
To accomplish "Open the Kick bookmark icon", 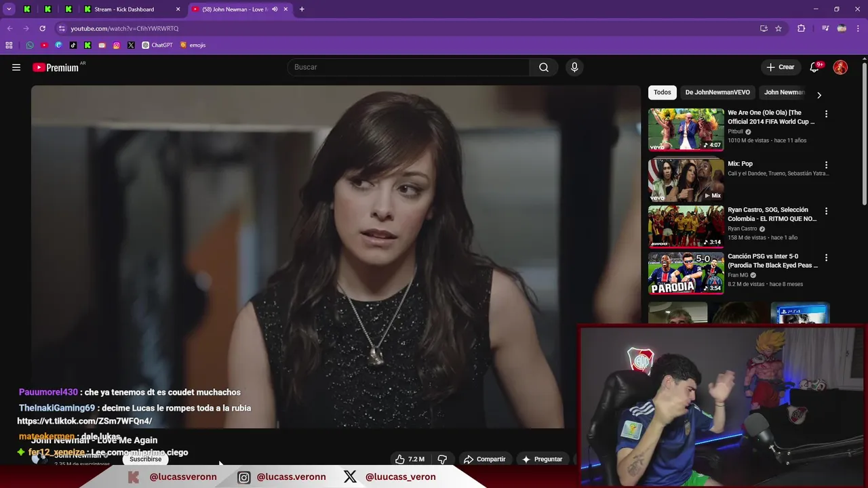I will pos(87,45).
